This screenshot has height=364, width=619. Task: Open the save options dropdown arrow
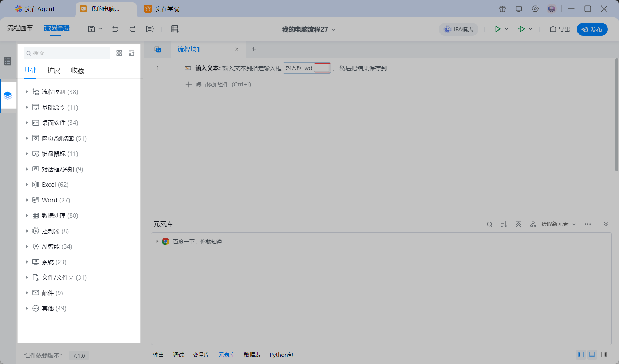coord(100,29)
